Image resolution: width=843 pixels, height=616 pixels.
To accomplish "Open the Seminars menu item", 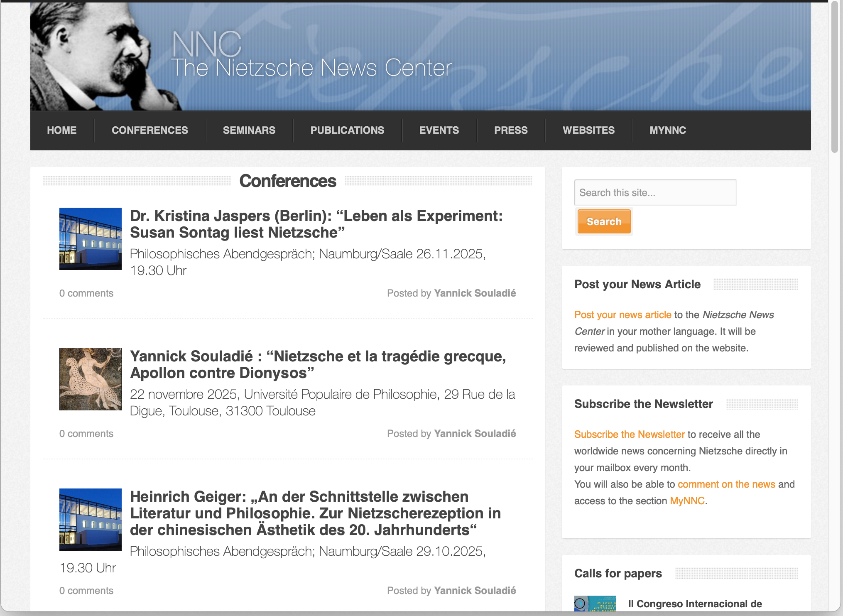I will (249, 130).
